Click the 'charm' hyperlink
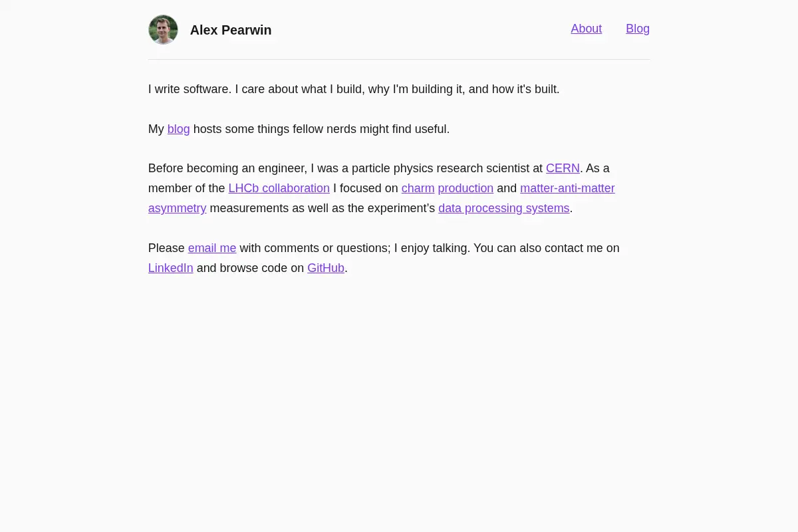The width and height of the screenshot is (798, 532). 418,188
